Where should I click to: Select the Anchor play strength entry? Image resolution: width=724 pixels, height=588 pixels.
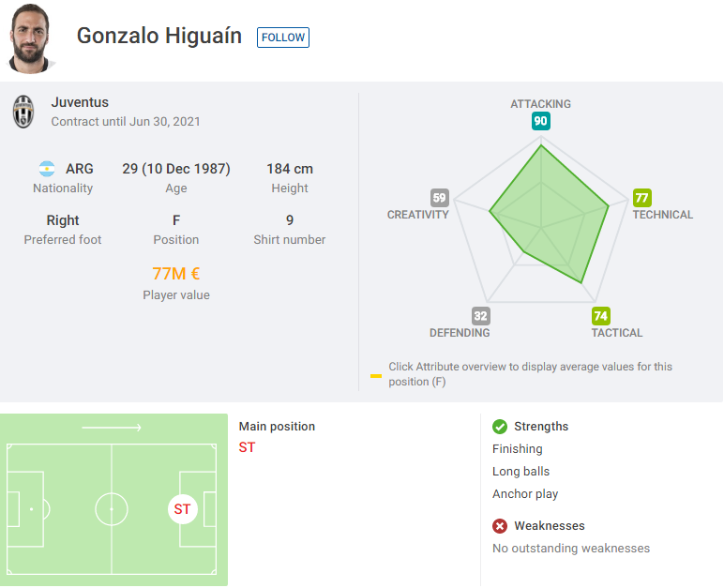525,494
